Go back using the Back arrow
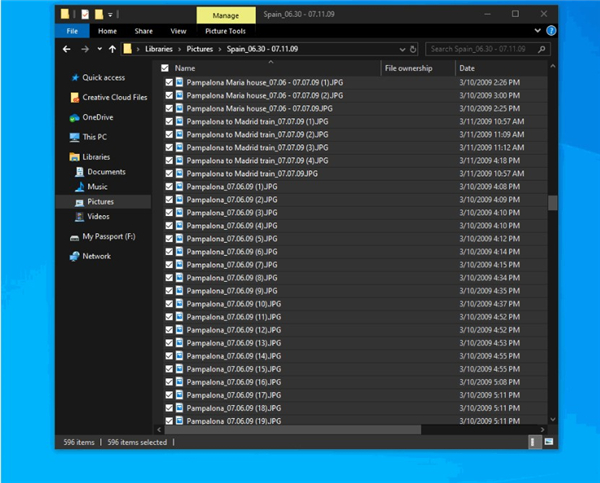600x483 pixels. point(64,48)
